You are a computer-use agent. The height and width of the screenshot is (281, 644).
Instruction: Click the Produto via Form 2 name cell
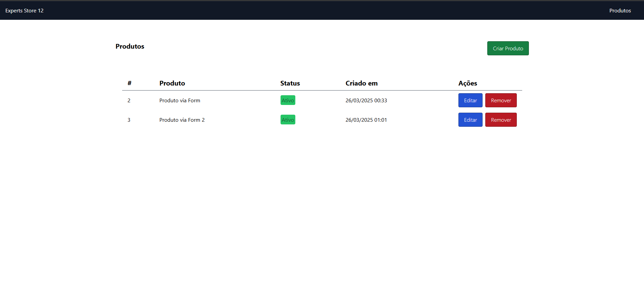click(x=182, y=120)
